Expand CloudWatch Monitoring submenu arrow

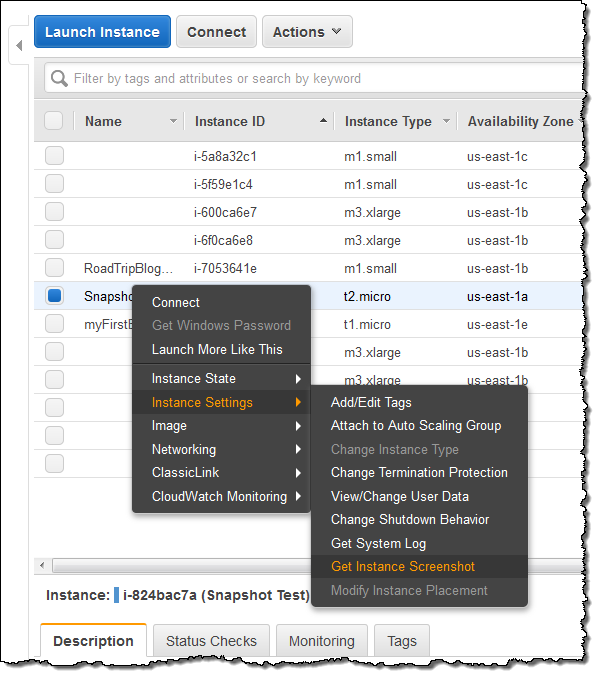(298, 496)
